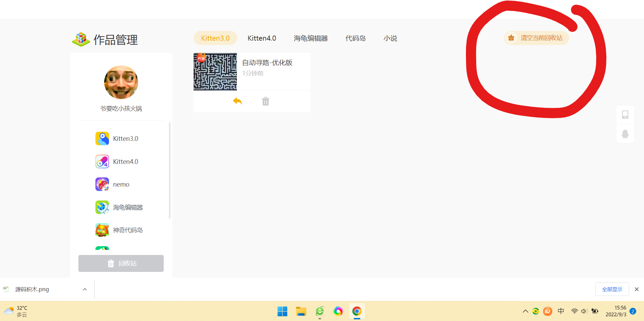
Task: Click the floating QQ penguin icon
Action: click(x=625, y=134)
